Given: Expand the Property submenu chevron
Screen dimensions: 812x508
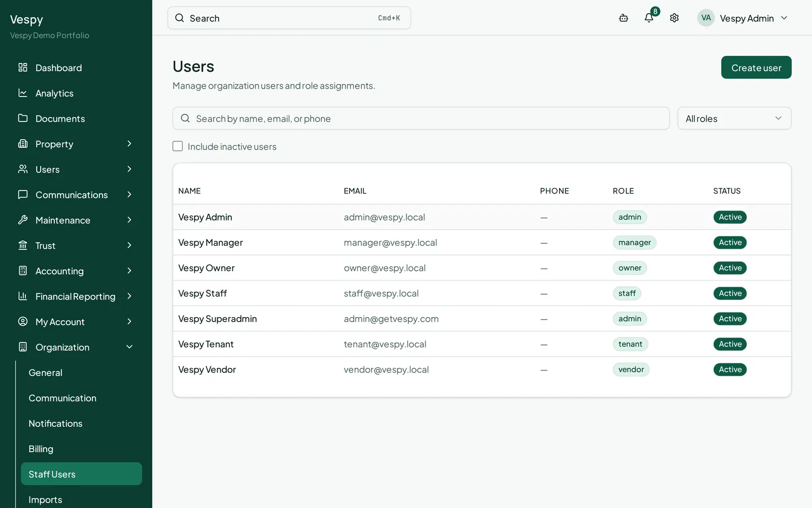Looking at the screenshot, I should [x=129, y=144].
